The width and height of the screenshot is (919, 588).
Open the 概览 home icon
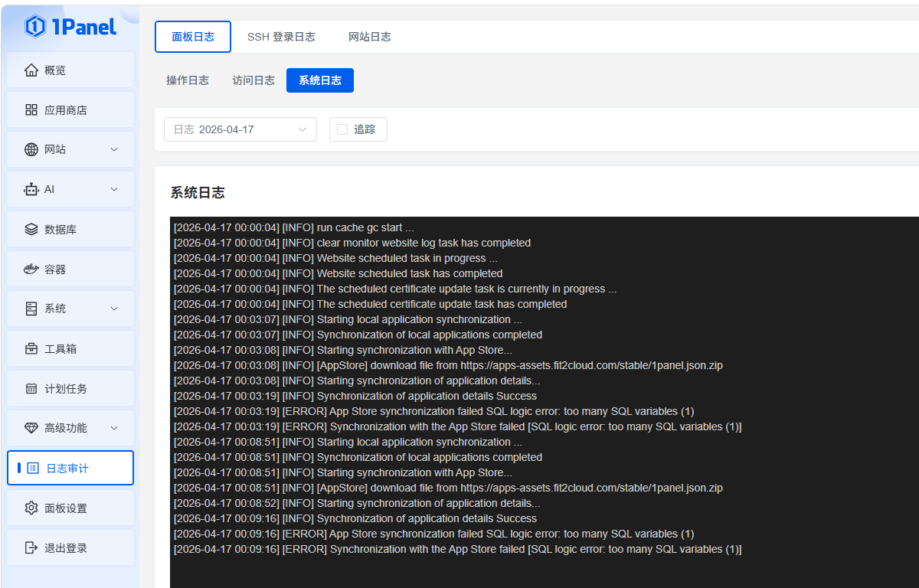(31, 70)
